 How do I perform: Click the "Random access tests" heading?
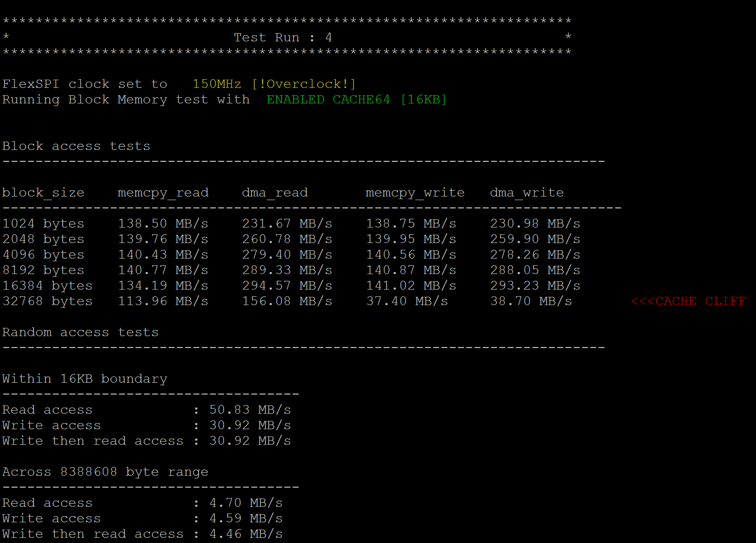(x=80, y=333)
